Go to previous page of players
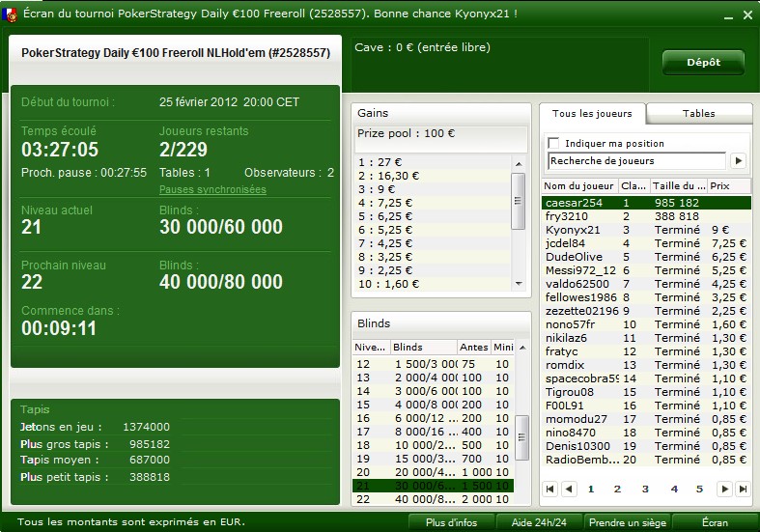Viewport: 760px width, 532px height. click(x=569, y=489)
